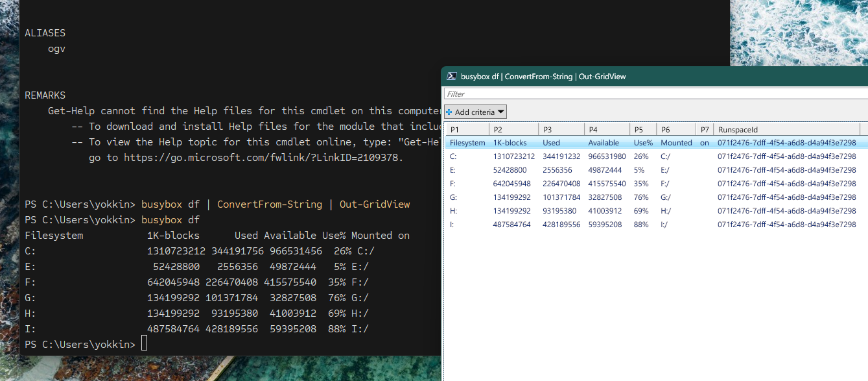
Task: Sort grid by the P2 column header
Action: [x=513, y=129]
